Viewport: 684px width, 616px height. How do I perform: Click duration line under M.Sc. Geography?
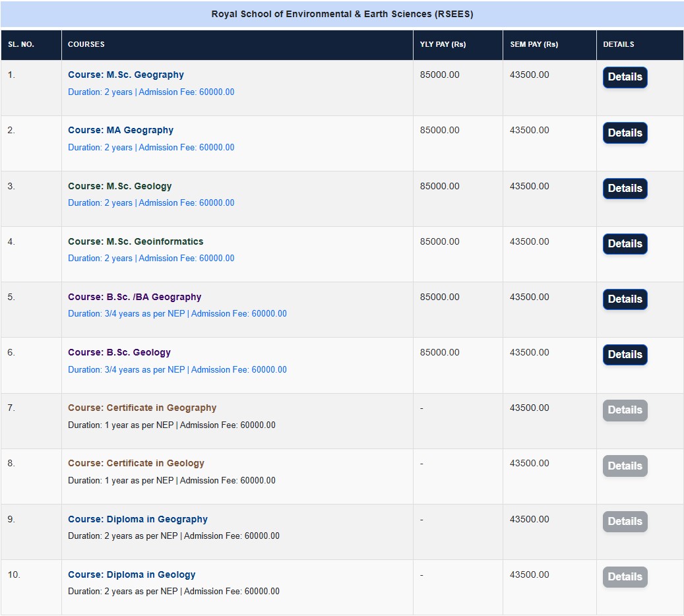(151, 92)
